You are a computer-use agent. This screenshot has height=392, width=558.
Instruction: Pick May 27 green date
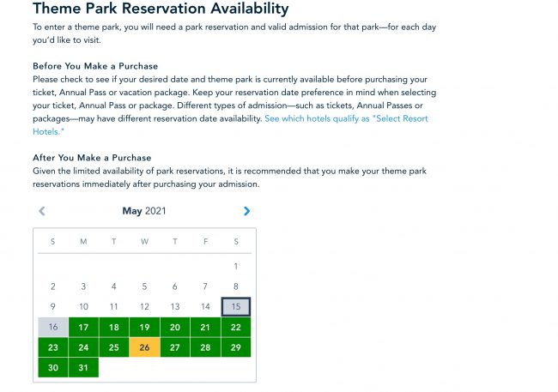click(175, 347)
